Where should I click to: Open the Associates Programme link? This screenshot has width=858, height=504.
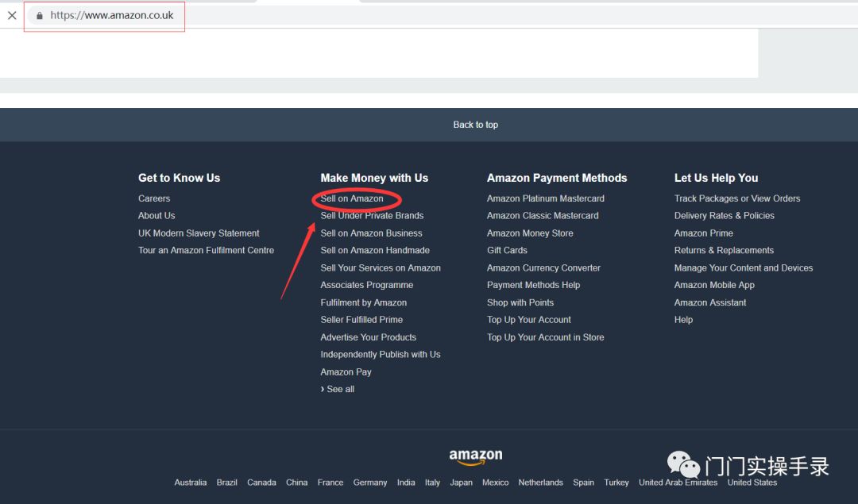click(366, 285)
